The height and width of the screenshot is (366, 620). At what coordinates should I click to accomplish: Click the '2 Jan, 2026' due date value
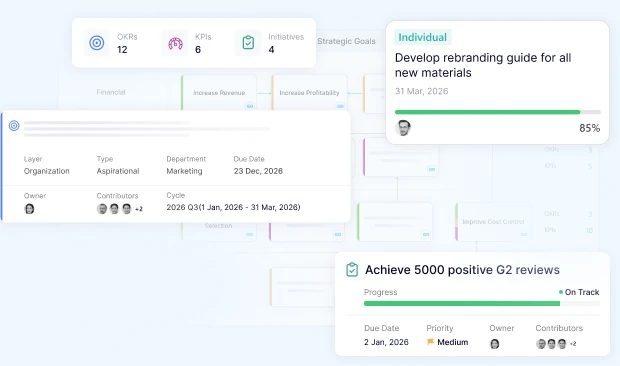(386, 342)
